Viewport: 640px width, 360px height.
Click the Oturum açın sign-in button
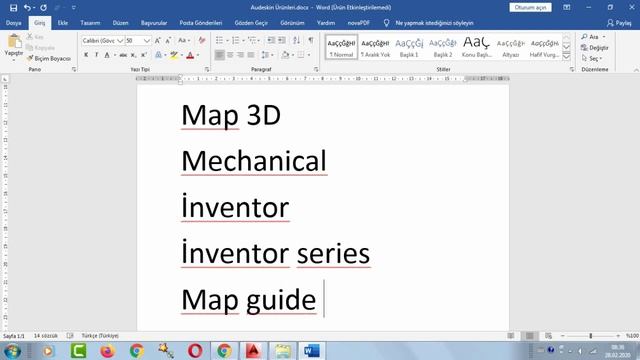point(530,7)
